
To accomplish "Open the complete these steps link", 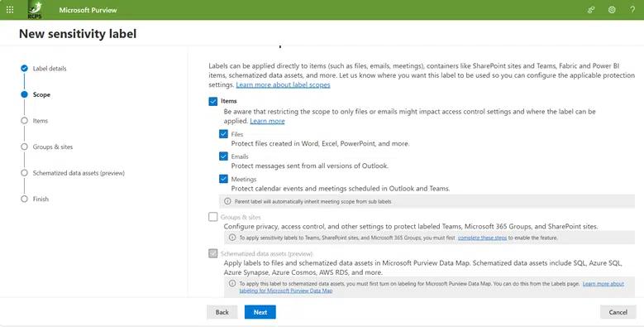I will pos(482,238).
